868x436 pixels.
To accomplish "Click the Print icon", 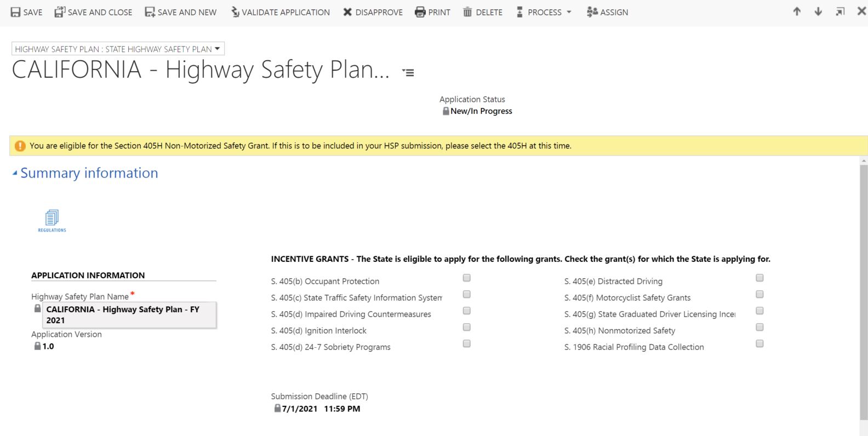I will [420, 12].
